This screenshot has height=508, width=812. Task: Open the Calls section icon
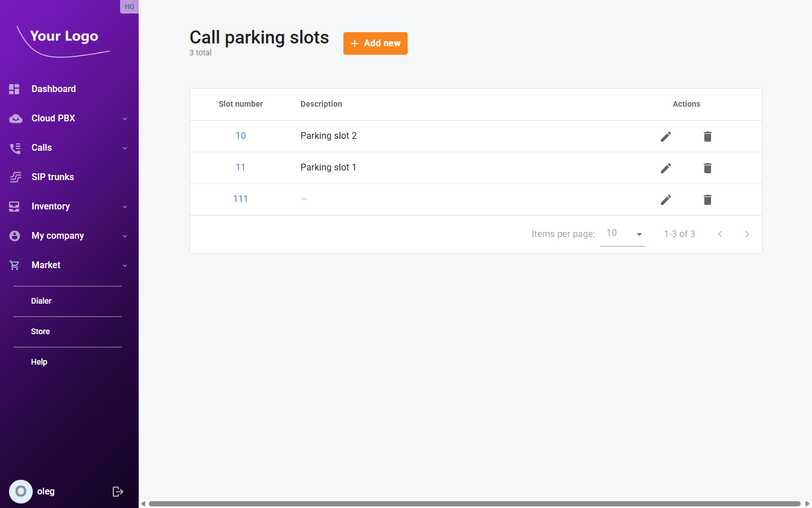[x=15, y=147]
